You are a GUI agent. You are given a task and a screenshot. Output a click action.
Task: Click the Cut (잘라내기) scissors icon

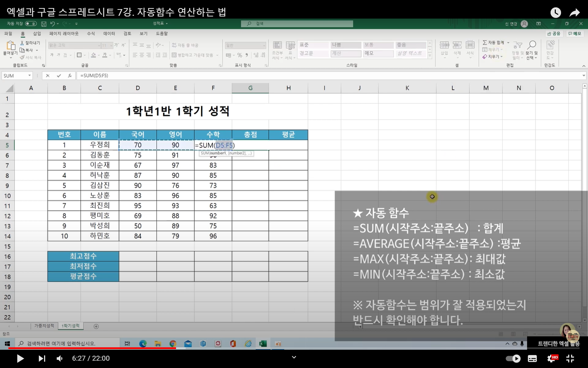[22, 43]
